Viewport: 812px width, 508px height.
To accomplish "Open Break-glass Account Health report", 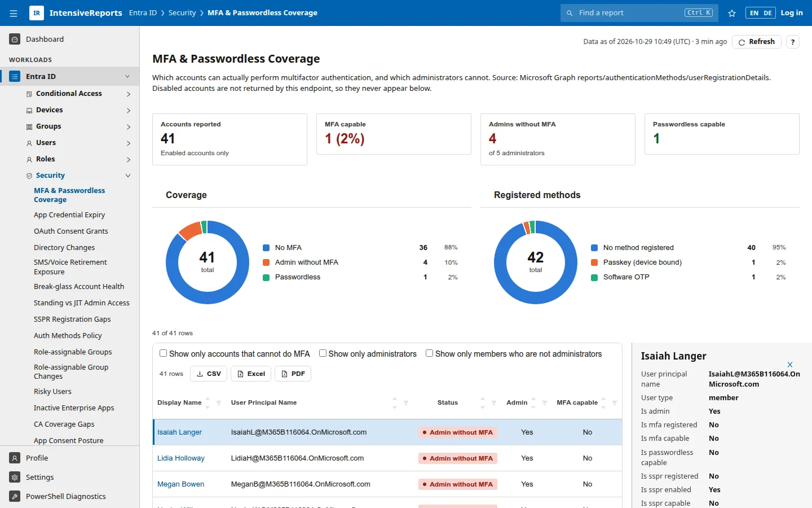I will tap(79, 287).
